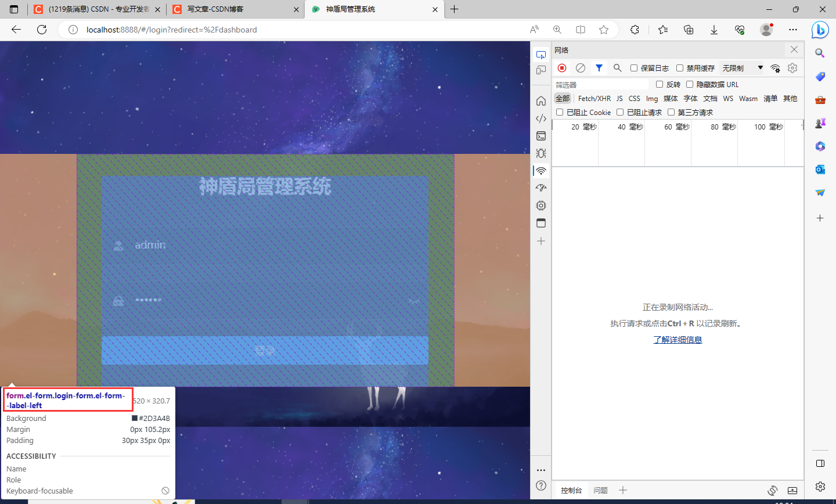
Task: Open Bing Copilot sidebar button
Action: [820, 30]
